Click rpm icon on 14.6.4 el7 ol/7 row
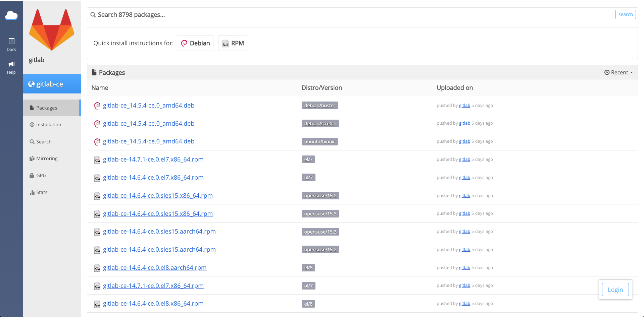This screenshot has height=317, width=644. [x=97, y=178]
